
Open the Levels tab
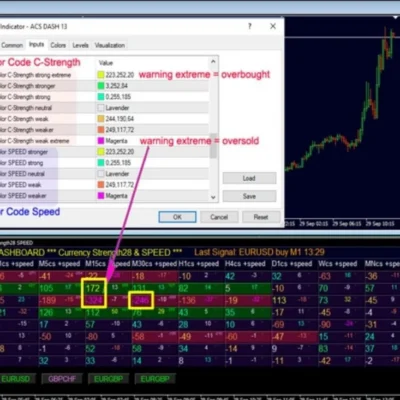(80, 45)
